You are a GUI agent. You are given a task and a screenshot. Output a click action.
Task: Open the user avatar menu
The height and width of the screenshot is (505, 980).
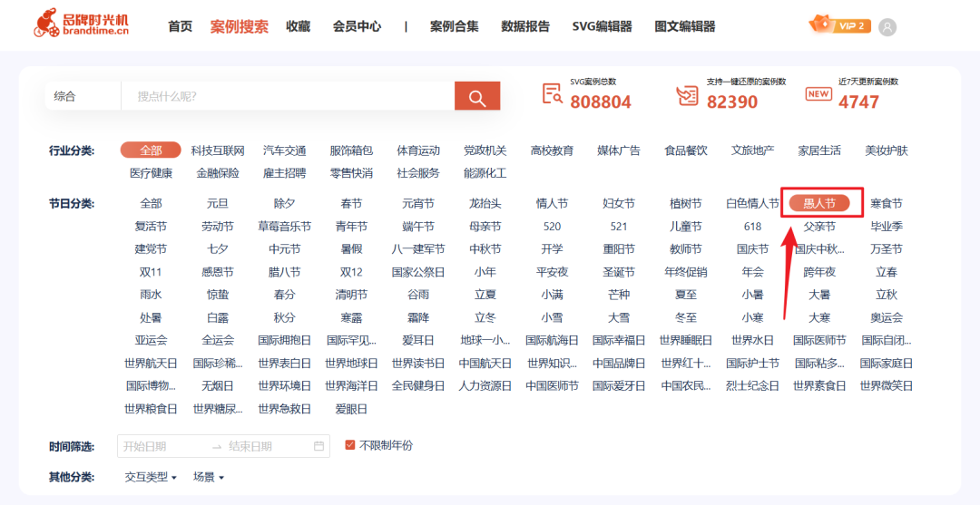tap(887, 27)
